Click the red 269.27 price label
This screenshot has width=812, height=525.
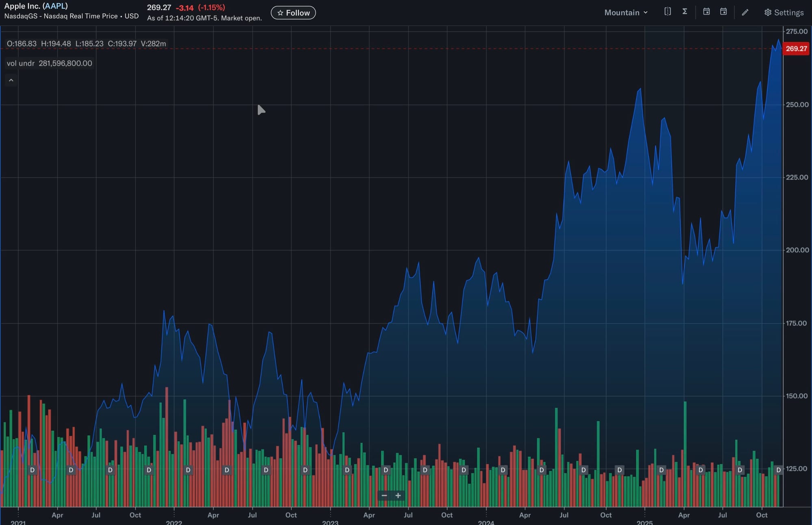796,49
